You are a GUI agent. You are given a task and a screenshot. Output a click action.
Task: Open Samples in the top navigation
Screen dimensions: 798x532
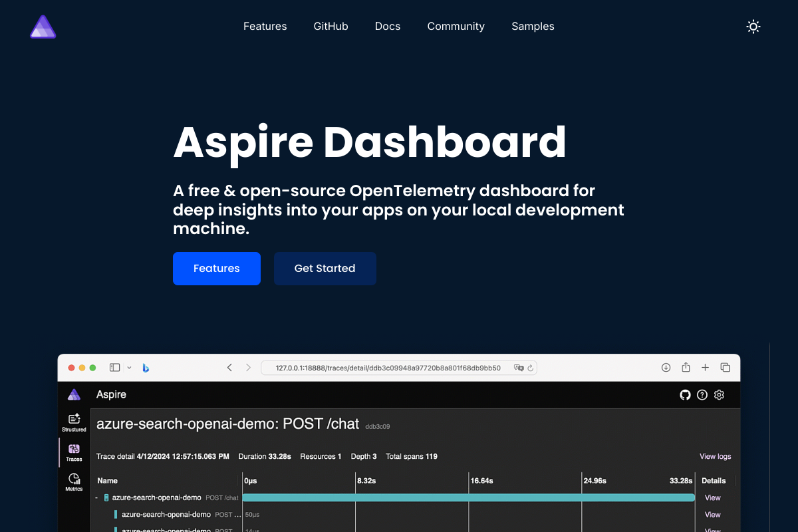tap(533, 27)
